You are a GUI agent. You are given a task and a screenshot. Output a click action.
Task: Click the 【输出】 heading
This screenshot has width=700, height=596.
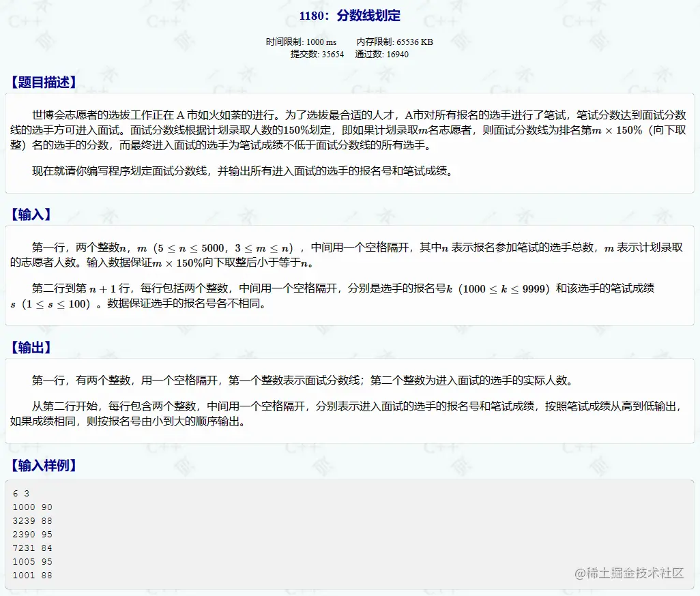pos(30,348)
